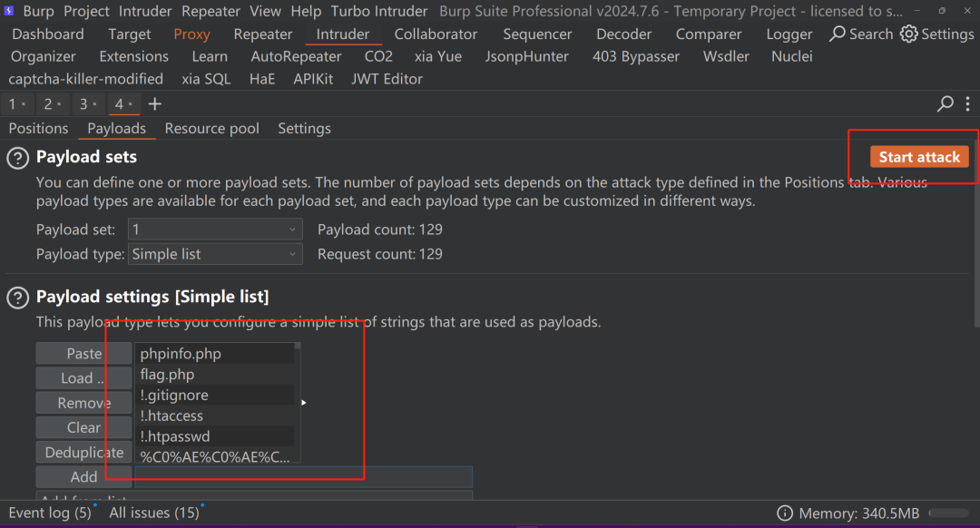Switch to the Dashboard tab
Image resolution: width=980 pixels, height=528 pixels.
[x=48, y=34]
